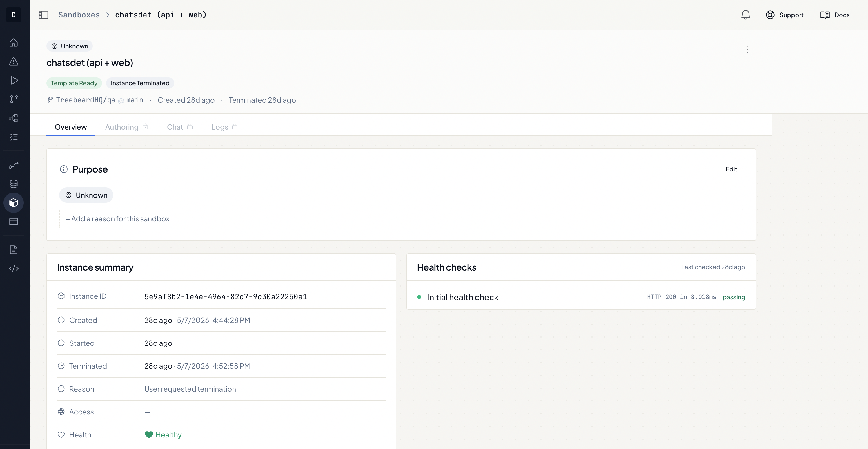Click the Reason info icon
The image size is (868, 449).
pyautogui.click(x=61, y=389)
